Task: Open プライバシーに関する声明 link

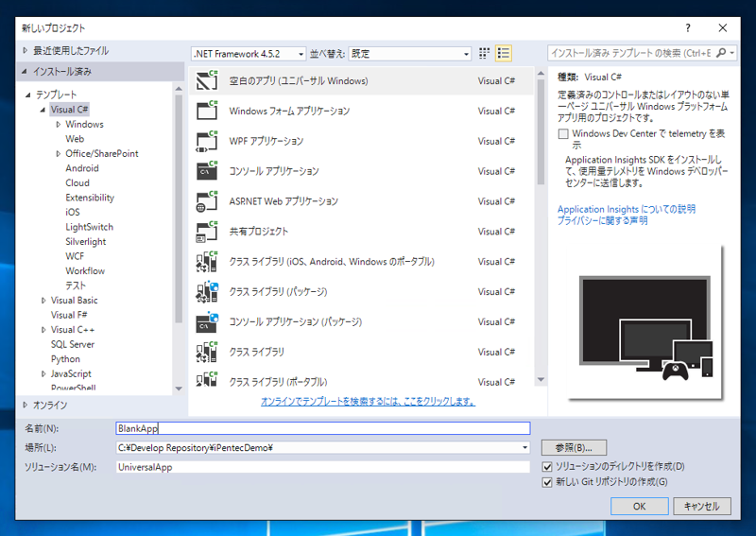Action: coord(603,220)
